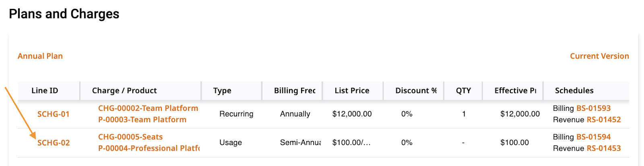
Task: Open billing schedule BS-01593
Action: point(594,108)
